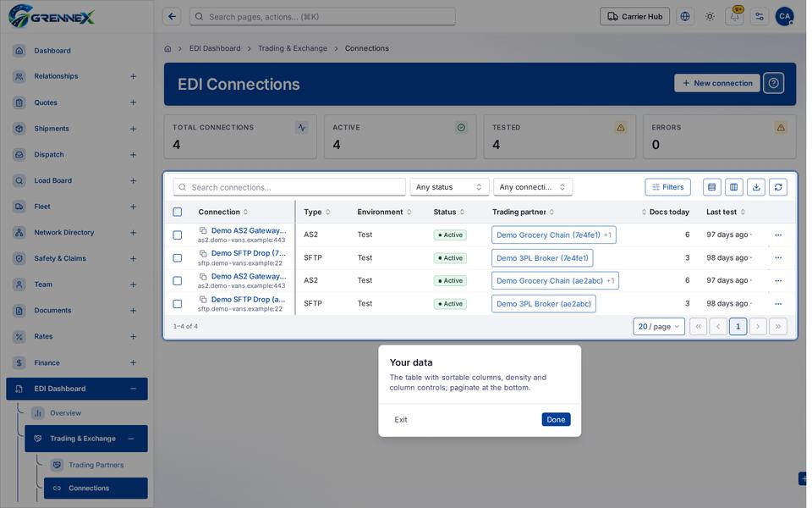Select all connections with header checkbox
This screenshot has height=508, width=812.
pos(178,212)
